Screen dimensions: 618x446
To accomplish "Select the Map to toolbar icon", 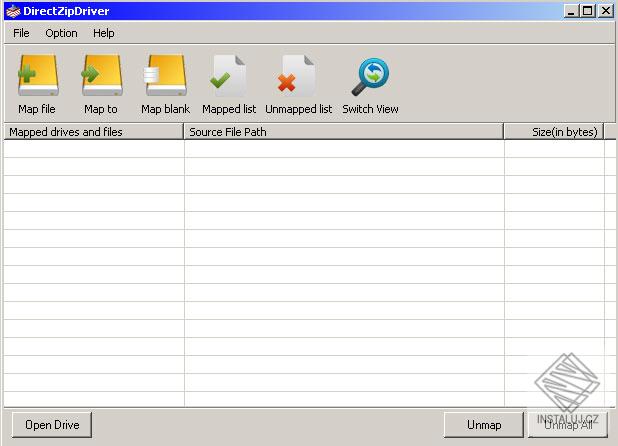I will pos(102,75).
